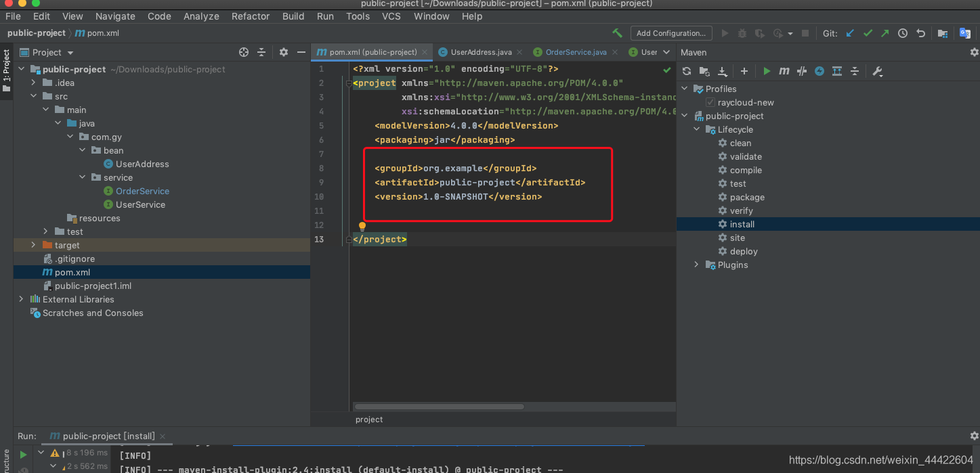Open the Analyze menu

201,16
